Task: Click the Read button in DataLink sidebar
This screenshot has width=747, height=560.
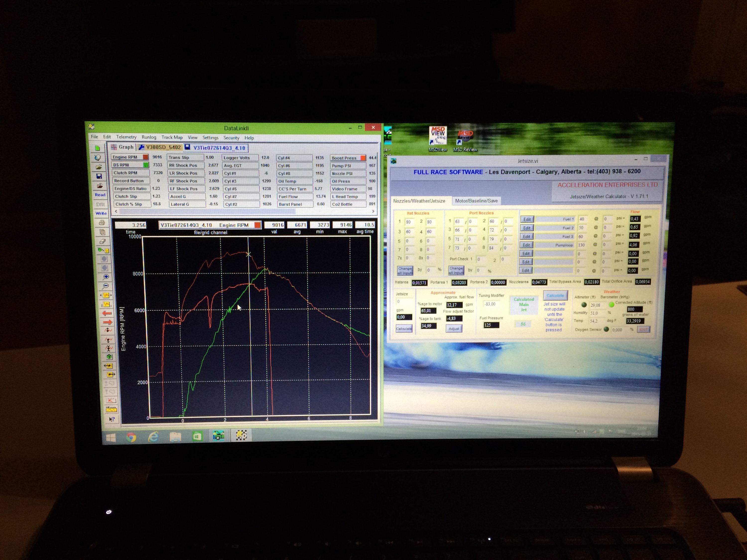Action: click(100, 195)
